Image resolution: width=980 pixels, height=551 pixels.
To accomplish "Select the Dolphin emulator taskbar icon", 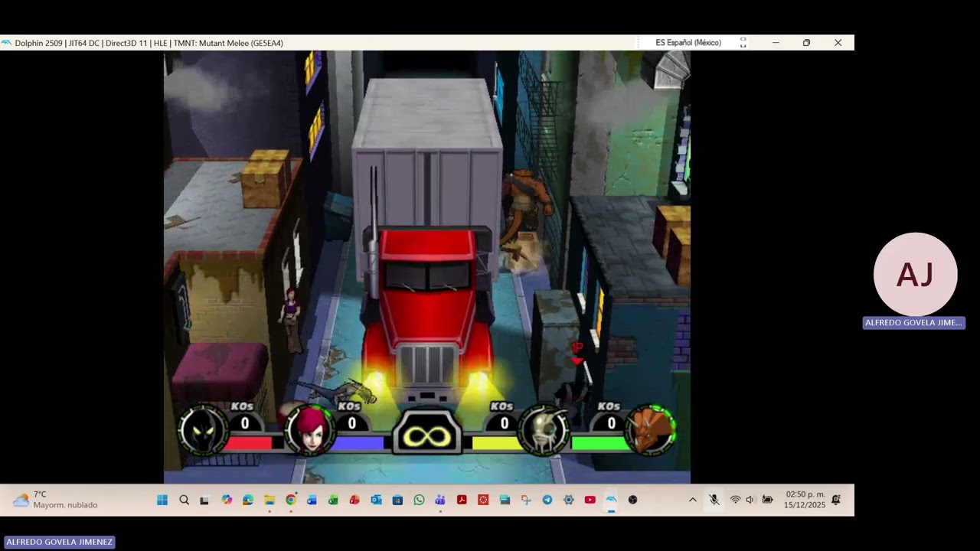I will tap(611, 500).
